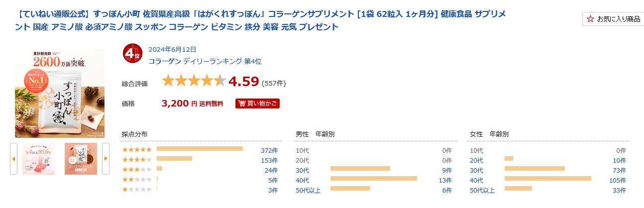Image resolution: width=644 pixels, height=208 pixels.
Task: Select the first small product thumbnail
Action: pyautogui.click(x=38, y=159)
